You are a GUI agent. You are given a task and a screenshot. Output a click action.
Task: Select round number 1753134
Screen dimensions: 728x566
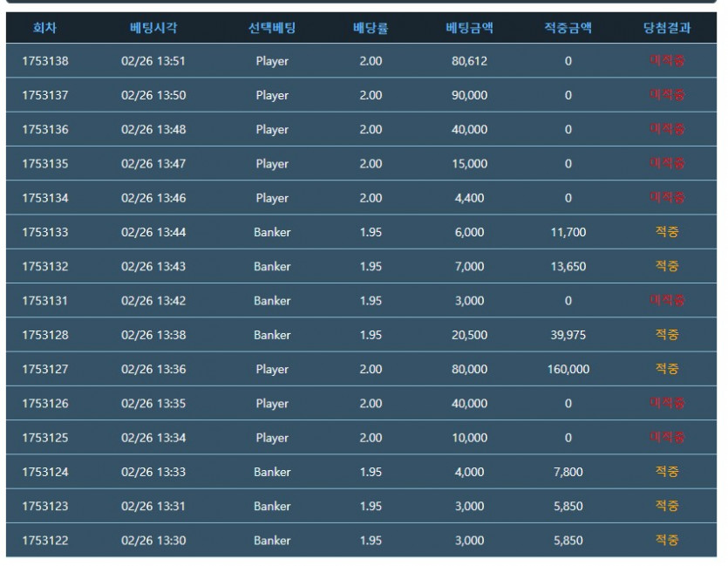pos(45,198)
